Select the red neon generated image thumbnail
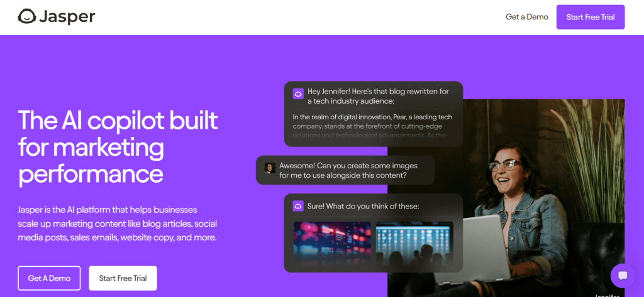 coord(332,244)
